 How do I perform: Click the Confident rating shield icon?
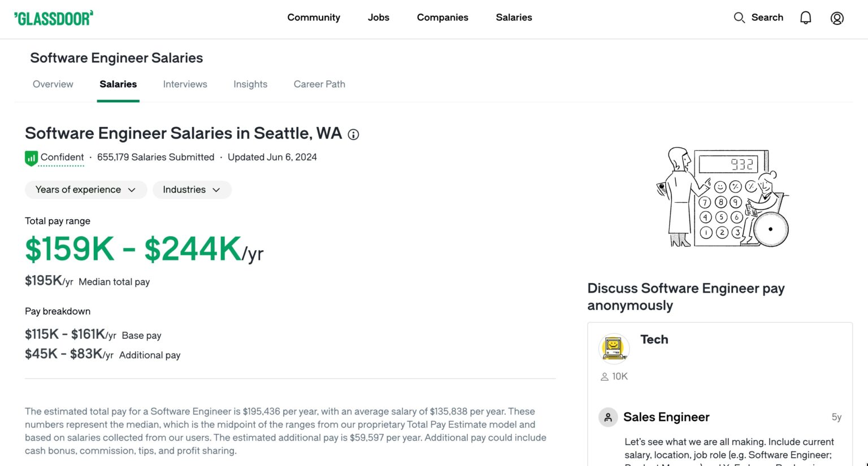pyautogui.click(x=31, y=158)
